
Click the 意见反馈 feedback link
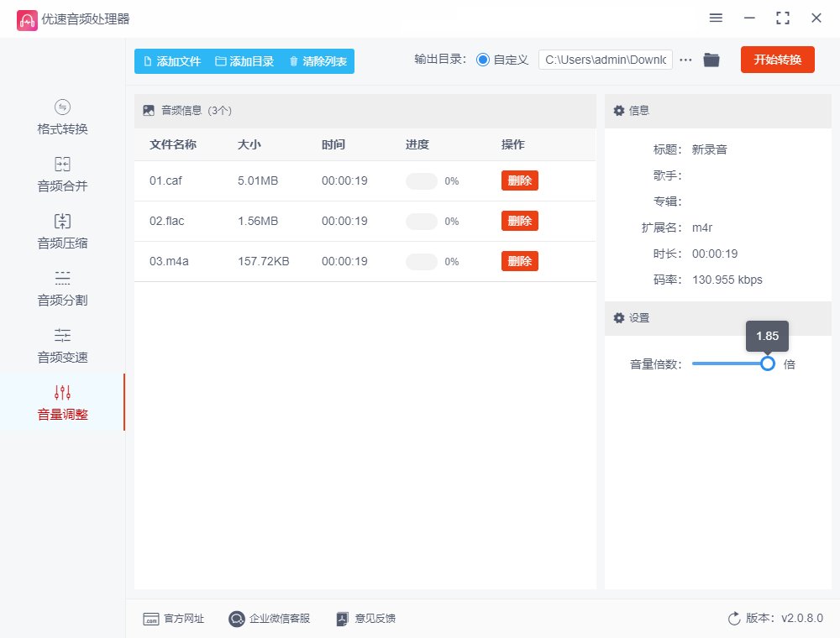tap(365, 619)
